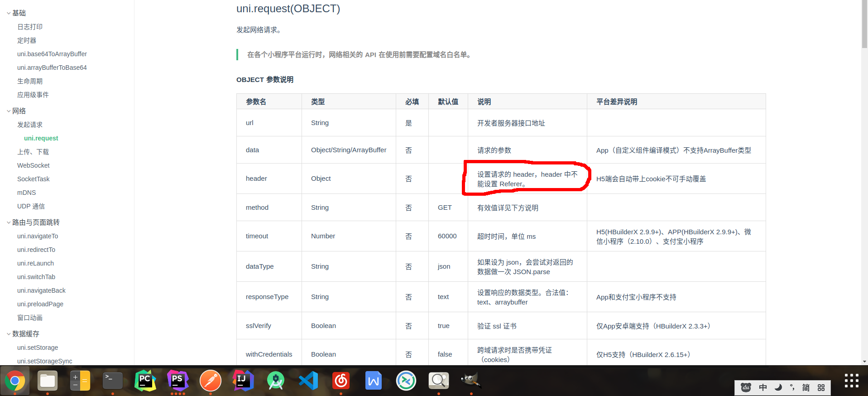Navigate to uni.switchTab docs
The image size is (868, 396).
point(36,277)
